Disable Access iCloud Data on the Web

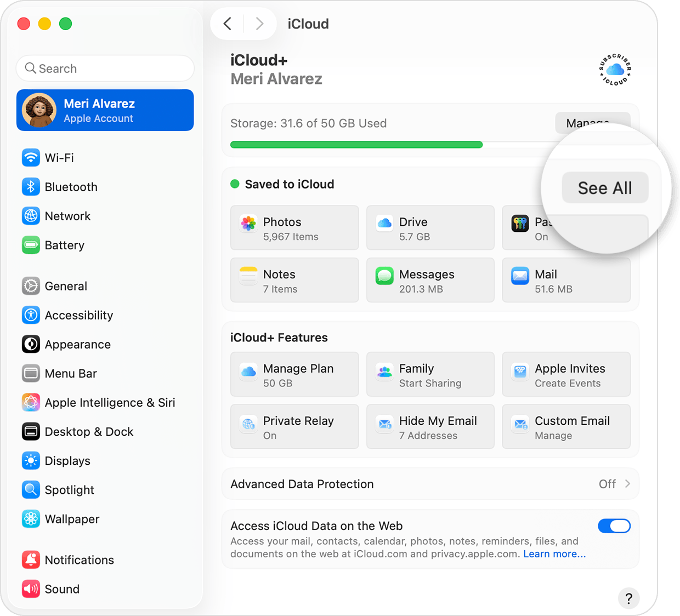pos(614,526)
